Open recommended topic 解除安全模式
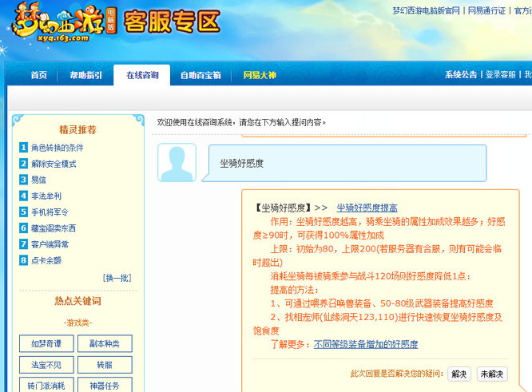The image size is (532, 392). pyautogui.click(x=54, y=164)
